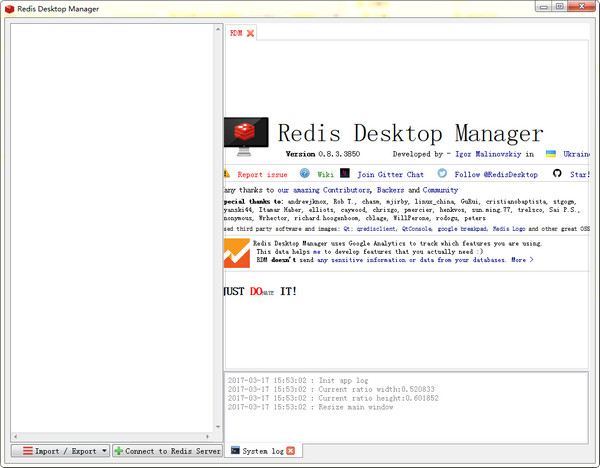
Task: Click the Follow @RedisDesktop link
Action: point(495,174)
